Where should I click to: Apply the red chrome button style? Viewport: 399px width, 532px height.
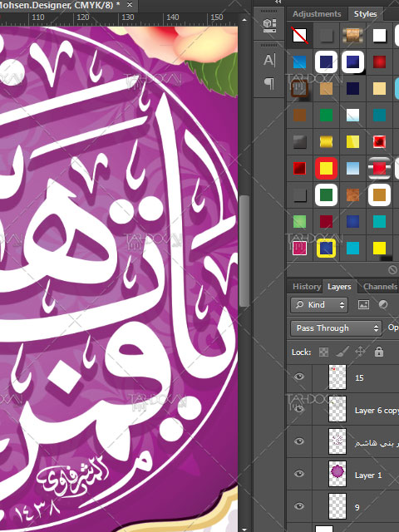point(379,168)
